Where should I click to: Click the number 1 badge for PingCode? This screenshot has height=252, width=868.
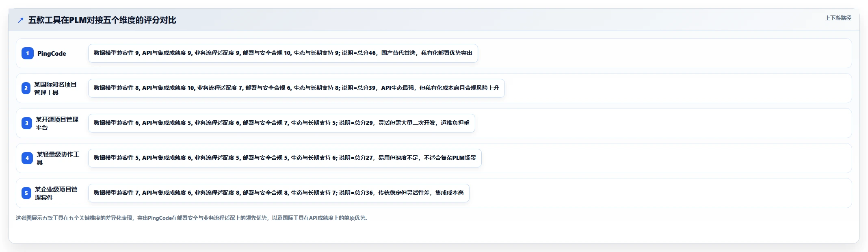point(28,53)
